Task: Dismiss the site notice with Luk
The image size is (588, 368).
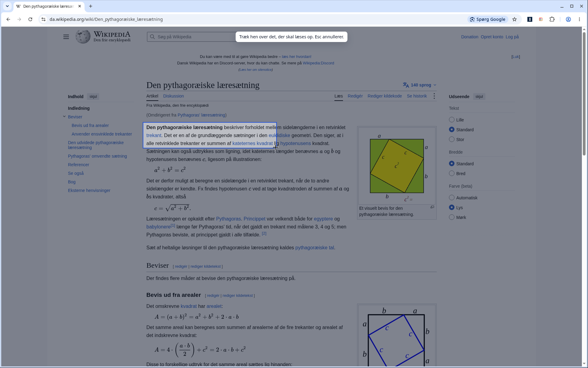Action: point(516,57)
